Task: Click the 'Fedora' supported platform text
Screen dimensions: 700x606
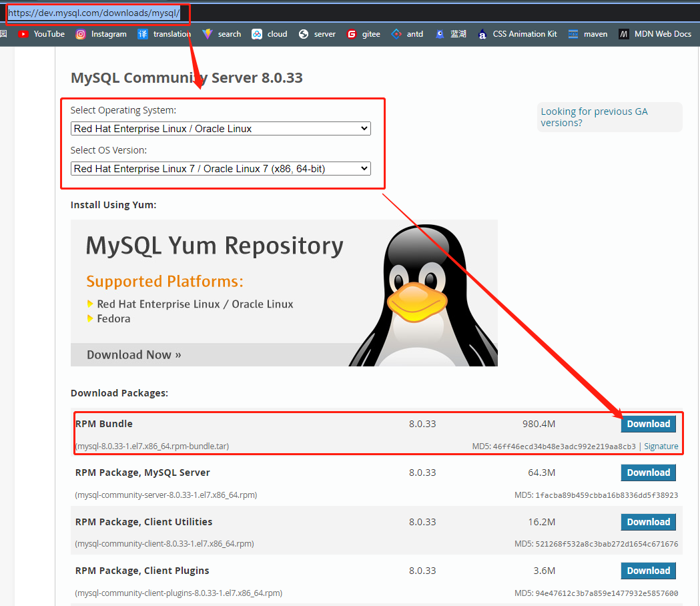Action: 113,319
